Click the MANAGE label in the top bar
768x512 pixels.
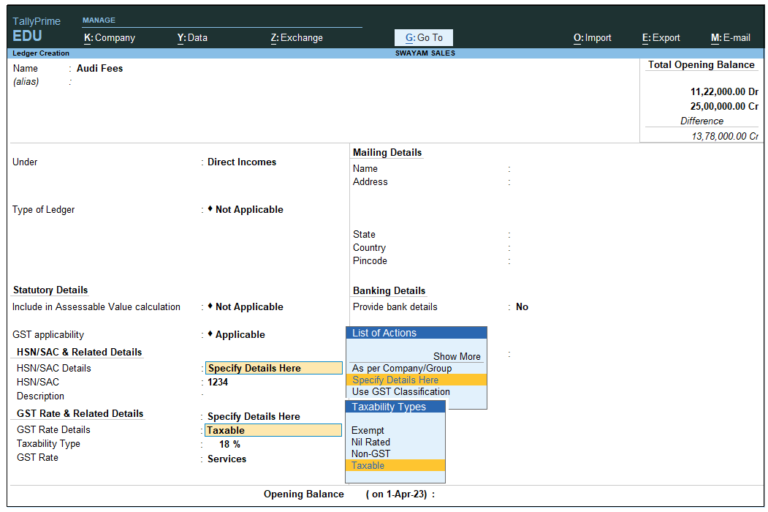pos(99,20)
